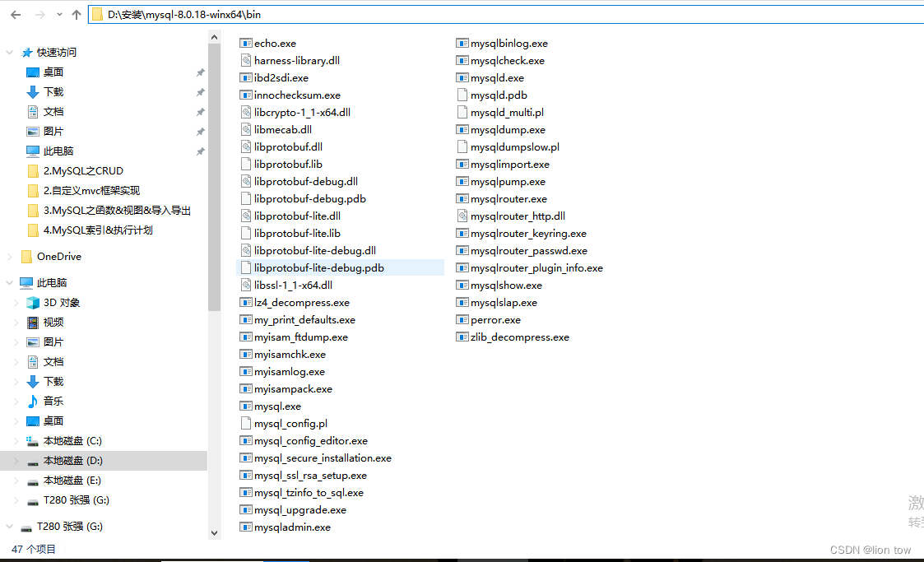Screen dimensions: 924x562
Task: Select mysqld.pdb file
Action: point(499,95)
